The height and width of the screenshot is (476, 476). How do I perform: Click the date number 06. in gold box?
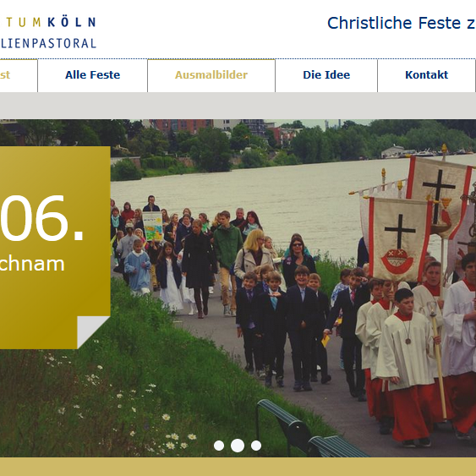click(x=41, y=218)
